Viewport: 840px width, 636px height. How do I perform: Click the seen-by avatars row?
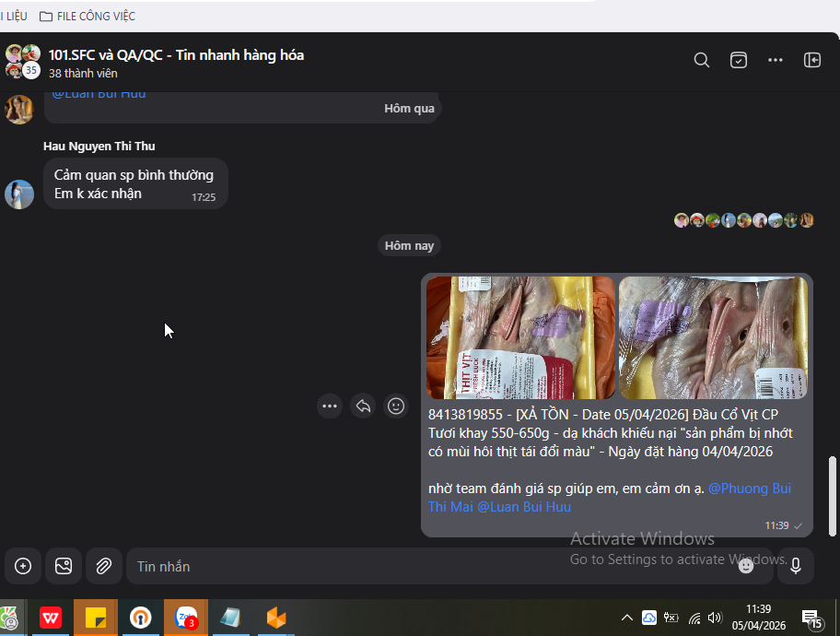(x=744, y=220)
